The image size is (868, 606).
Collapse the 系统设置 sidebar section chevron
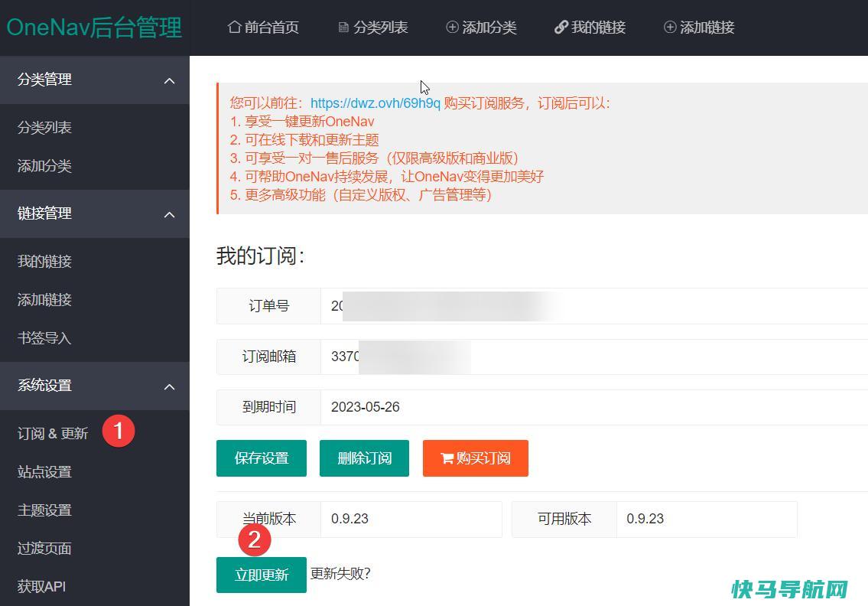click(x=169, y=386)
